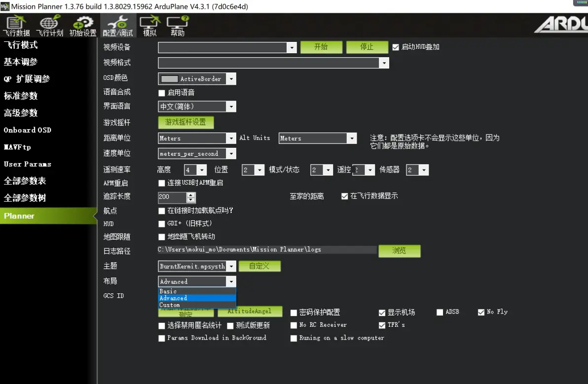This screenshot has width=588, height=384.
Task: Enable 选择禁用匿名统计 checkbox
Action: tap(162, 325)
